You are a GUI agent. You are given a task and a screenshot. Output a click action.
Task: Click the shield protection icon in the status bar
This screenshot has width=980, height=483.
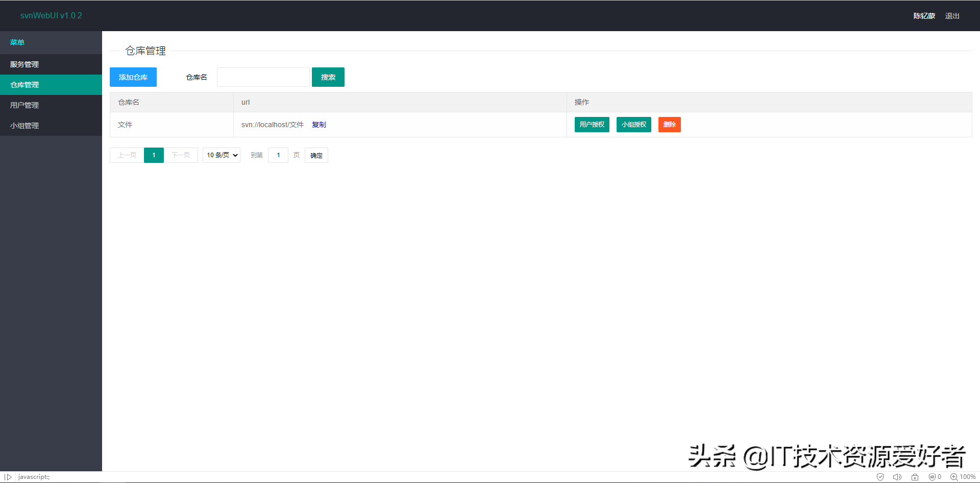(x=880, y=477)
